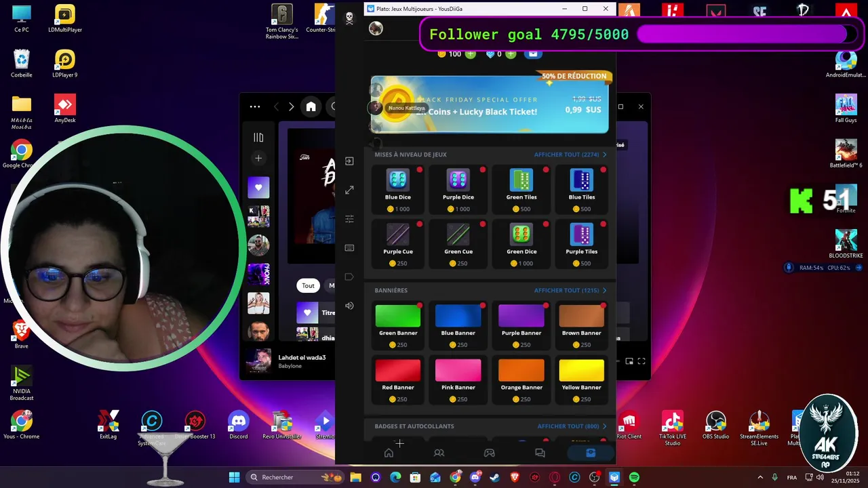
Task: Click the exit arrow icon in emulator sidebar
Action: [x=349, y=161]
